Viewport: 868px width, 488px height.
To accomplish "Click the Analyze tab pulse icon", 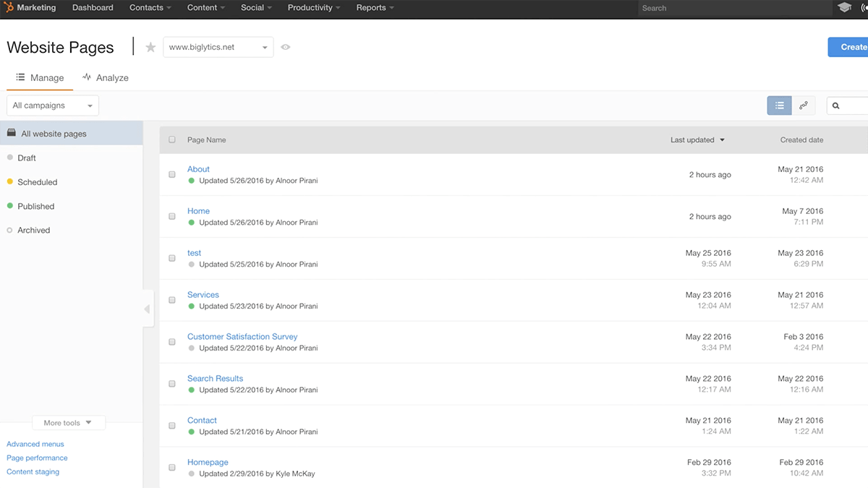I will 87,77.
